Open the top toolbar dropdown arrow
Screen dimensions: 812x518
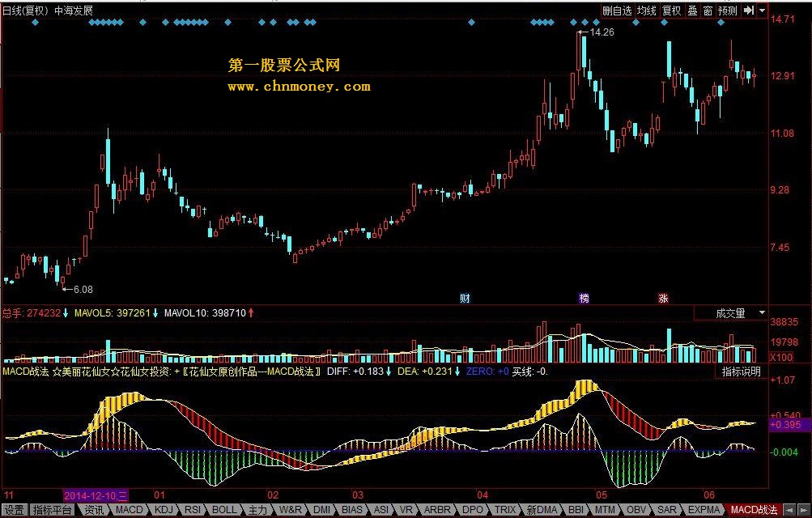[762, 11]
